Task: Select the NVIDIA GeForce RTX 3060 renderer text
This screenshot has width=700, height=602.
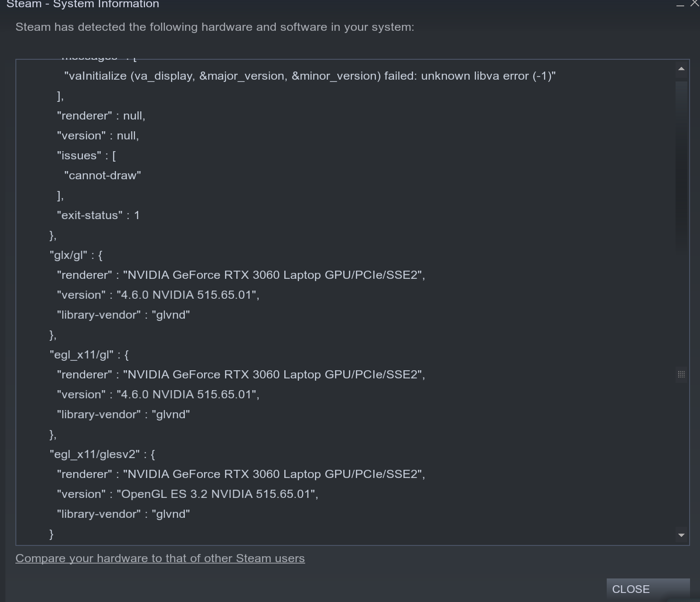Action: pos(273,274)
